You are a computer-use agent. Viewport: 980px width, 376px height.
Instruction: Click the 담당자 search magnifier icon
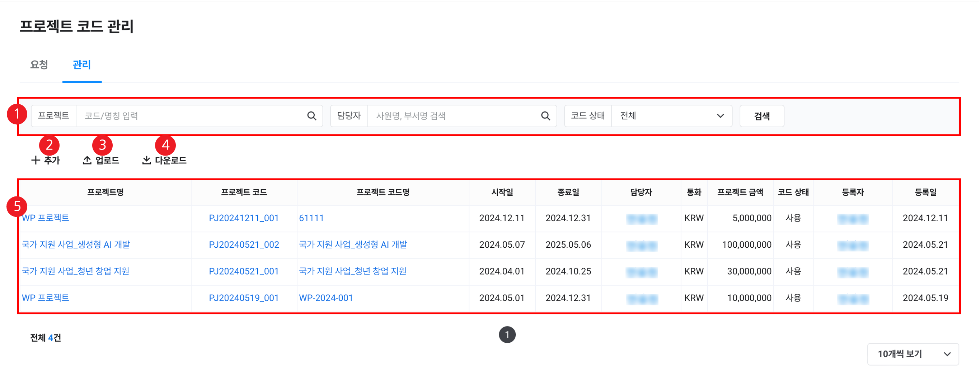pyautogui.click(x=545, y=116)
